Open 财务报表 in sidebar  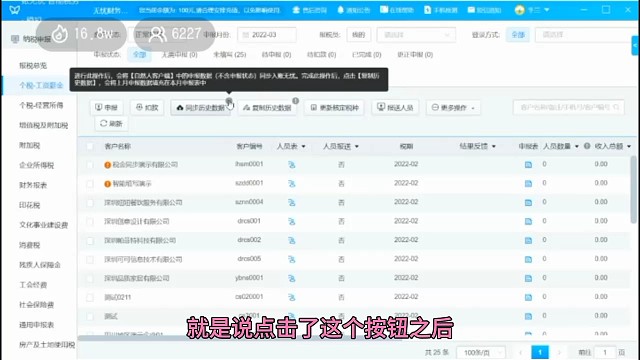pos(33,185)
